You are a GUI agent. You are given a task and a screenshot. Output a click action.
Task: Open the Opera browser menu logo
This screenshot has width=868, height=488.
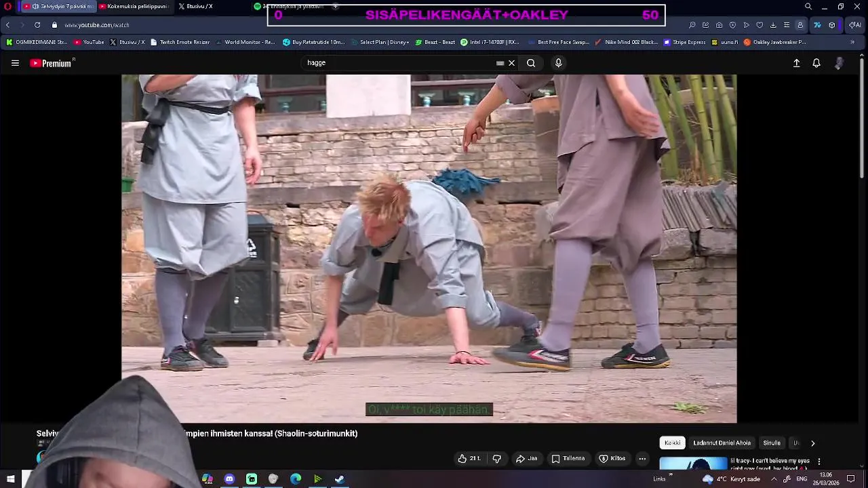pos(8,6)
